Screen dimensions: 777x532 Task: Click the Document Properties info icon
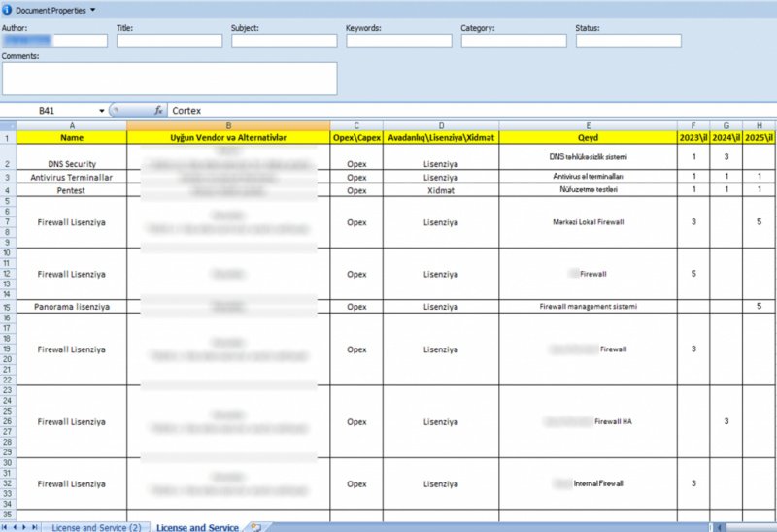8,10
